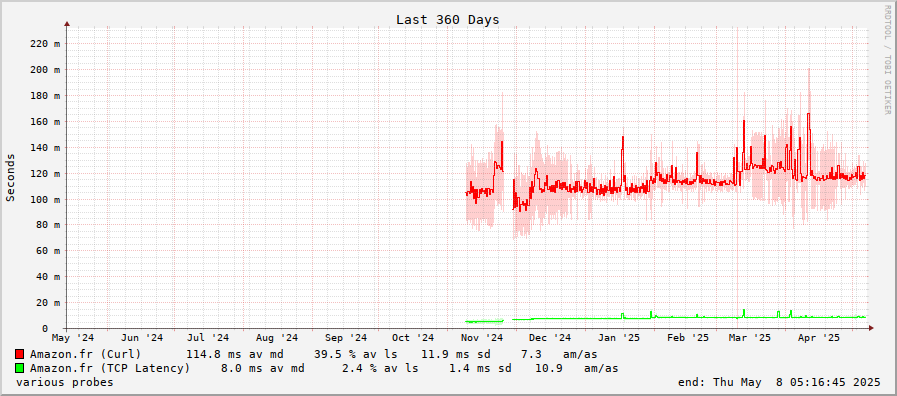
Task: Click the "Dec '24" x-axis label
Action: pos(549,338)
